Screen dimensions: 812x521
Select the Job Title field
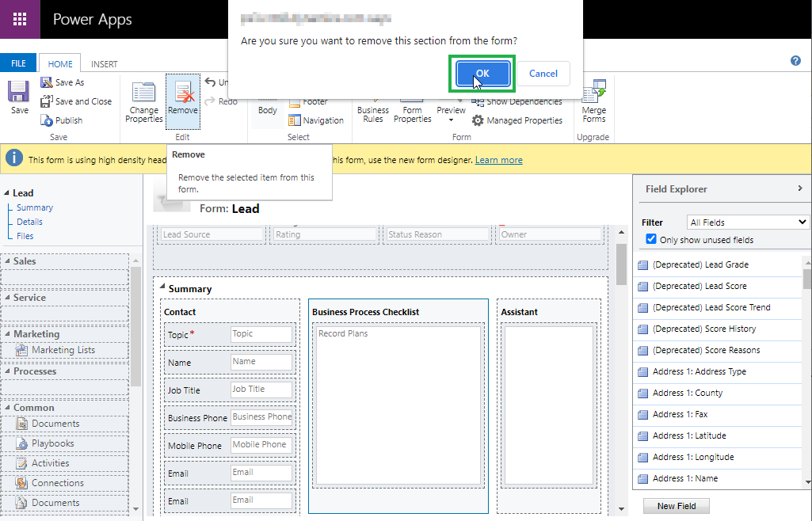coord(230,390)
